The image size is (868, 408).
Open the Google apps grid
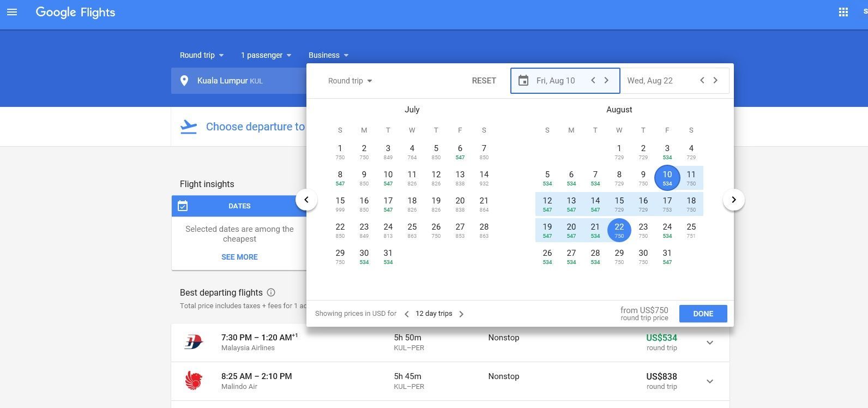[843, 12]
